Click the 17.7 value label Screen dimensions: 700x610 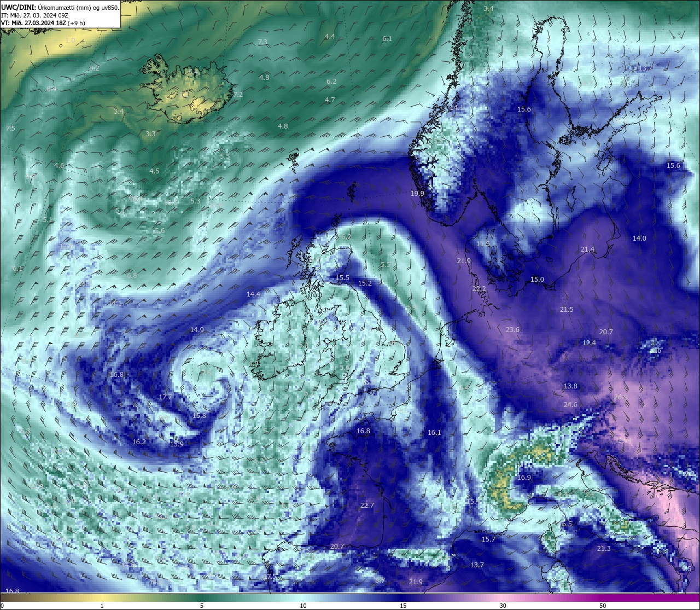165,397
